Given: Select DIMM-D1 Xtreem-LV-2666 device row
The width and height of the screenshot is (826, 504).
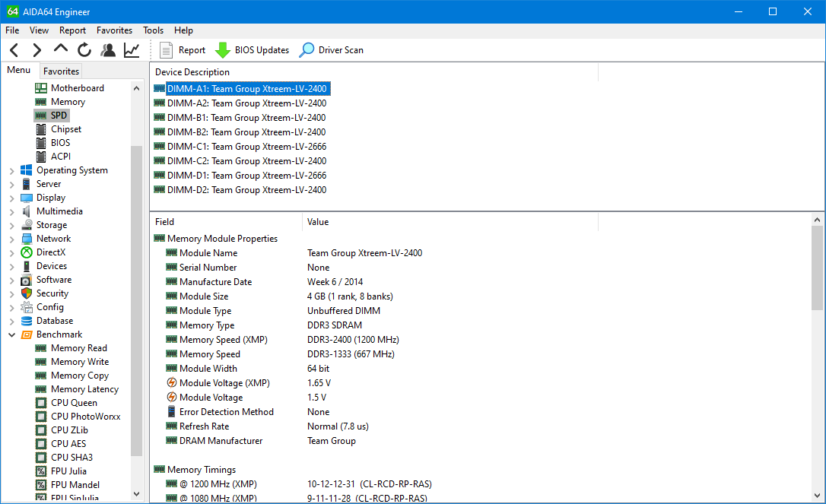Looking at the screenshot, I should pyautogui.click(x=246, y=176).
